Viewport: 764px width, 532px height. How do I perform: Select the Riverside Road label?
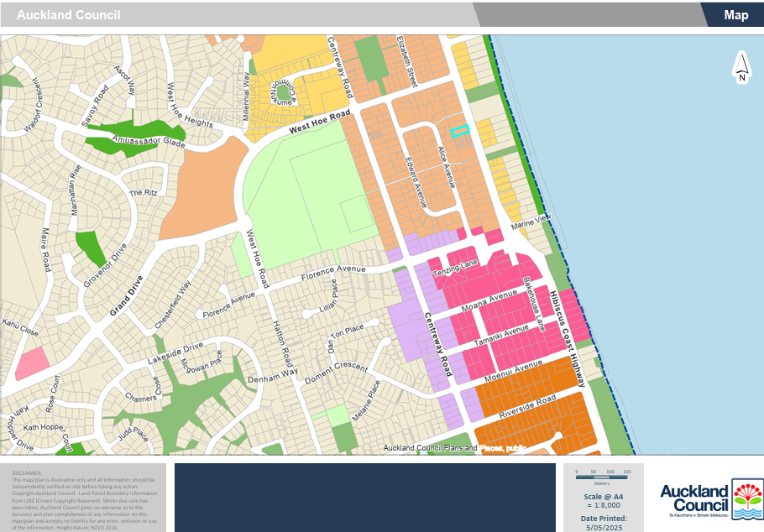click(528, 407)
